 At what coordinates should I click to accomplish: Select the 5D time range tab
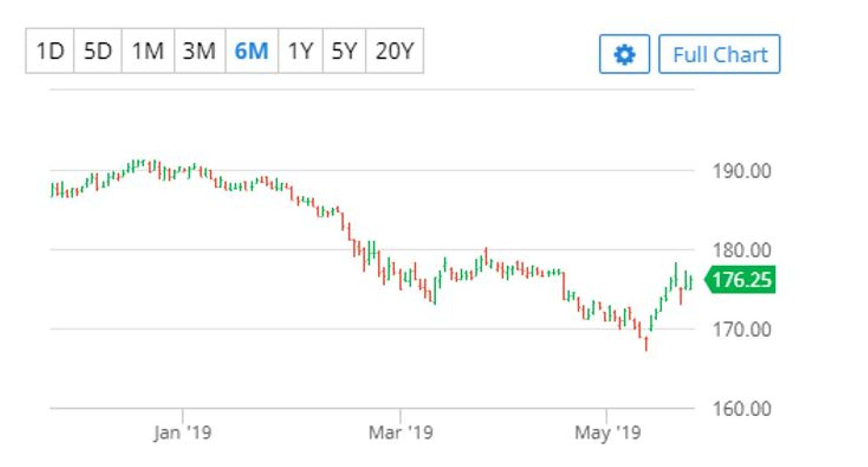coord(98,51)
